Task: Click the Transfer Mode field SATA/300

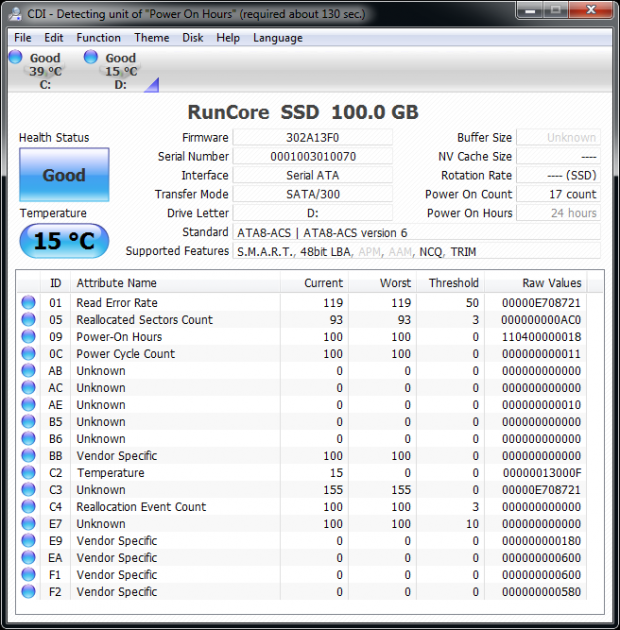Action: pyautogui.click(x=313, y=194)
